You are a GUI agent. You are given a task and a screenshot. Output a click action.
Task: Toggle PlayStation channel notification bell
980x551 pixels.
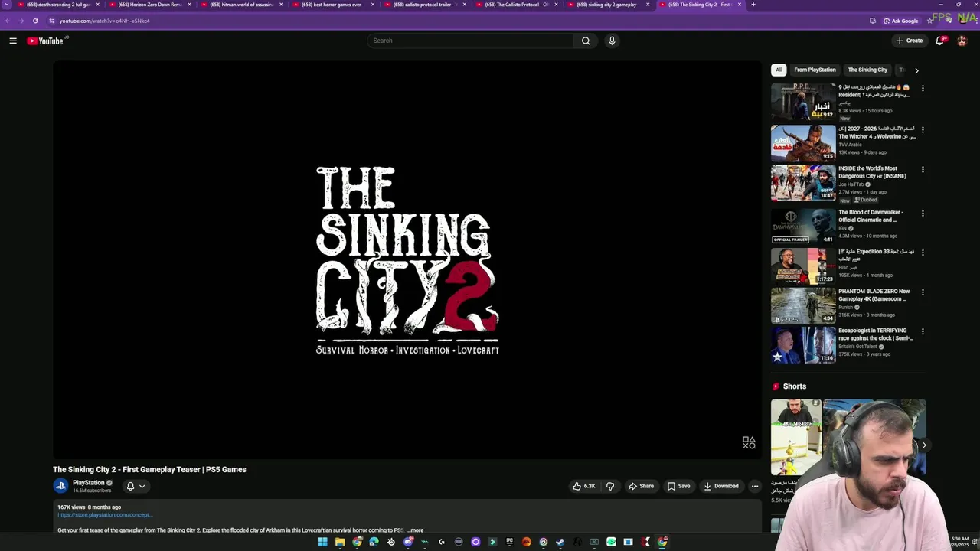[x=130, y=486]
